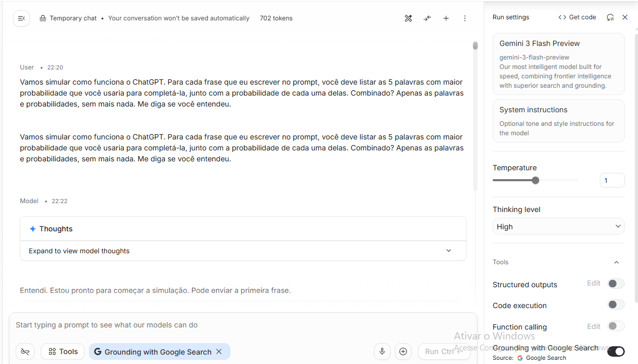
Task: Click the Grounding with Google Search chip
Action: pos(160,351)
